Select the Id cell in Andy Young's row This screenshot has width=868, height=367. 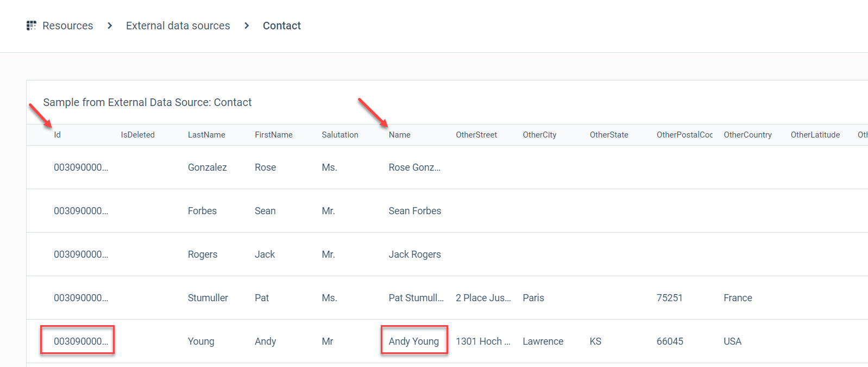(x=78, y=340)
